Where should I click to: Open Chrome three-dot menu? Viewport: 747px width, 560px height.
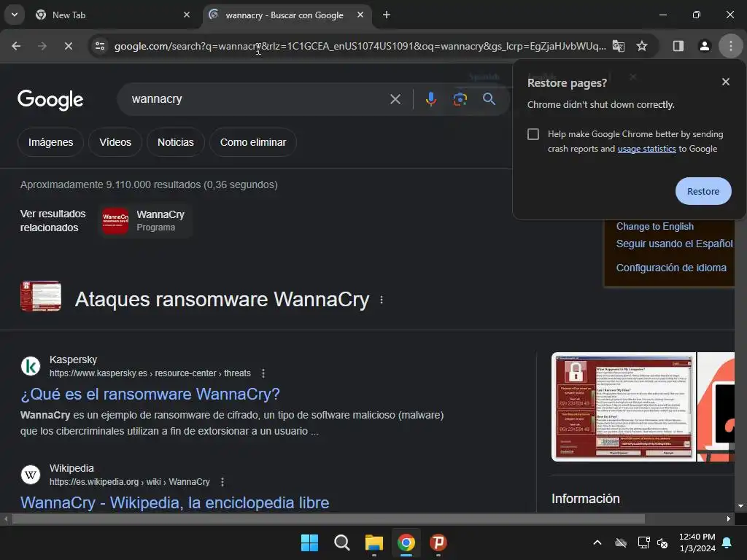click(x=730, y=46)
